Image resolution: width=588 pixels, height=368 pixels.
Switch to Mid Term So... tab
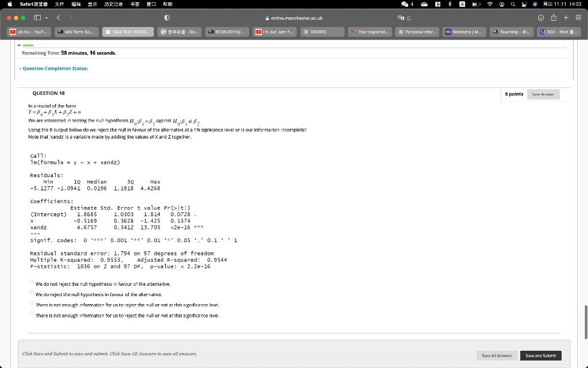pos(76,32)
